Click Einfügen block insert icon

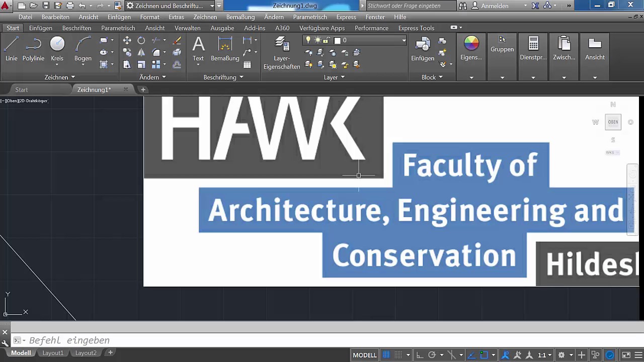coord(423,49)
